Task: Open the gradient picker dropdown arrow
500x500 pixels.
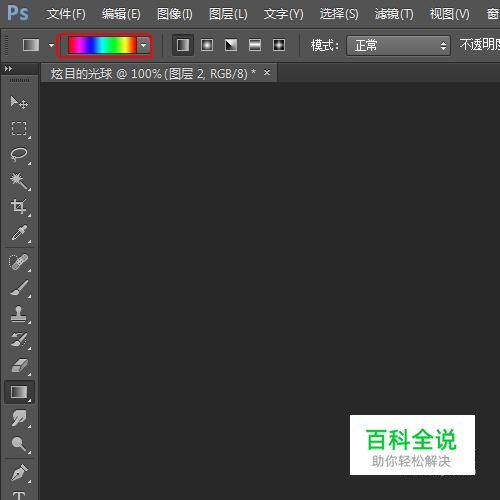Action: tap(143, 45)
